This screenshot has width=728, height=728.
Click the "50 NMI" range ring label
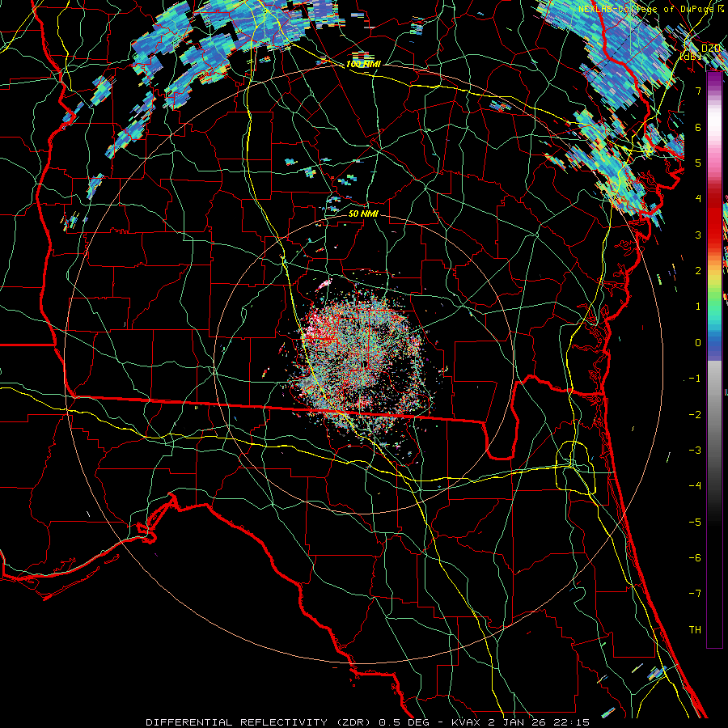pos(363,214)
